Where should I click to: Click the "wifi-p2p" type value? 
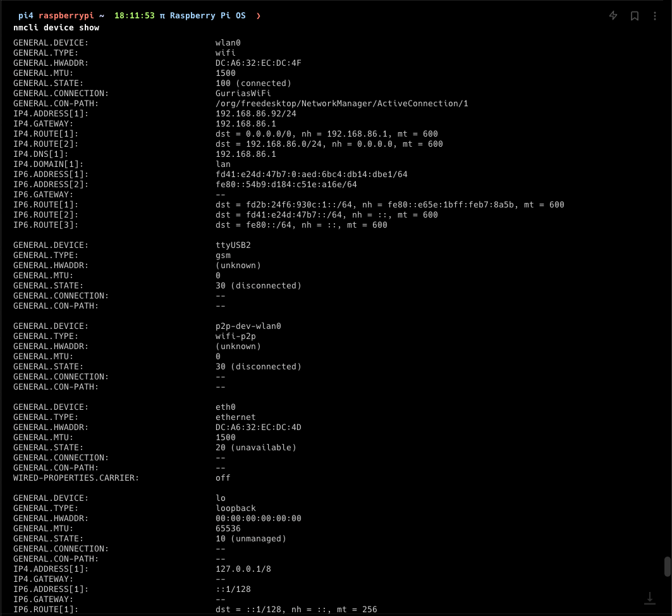pyautogui.click(x=236, y=336)
